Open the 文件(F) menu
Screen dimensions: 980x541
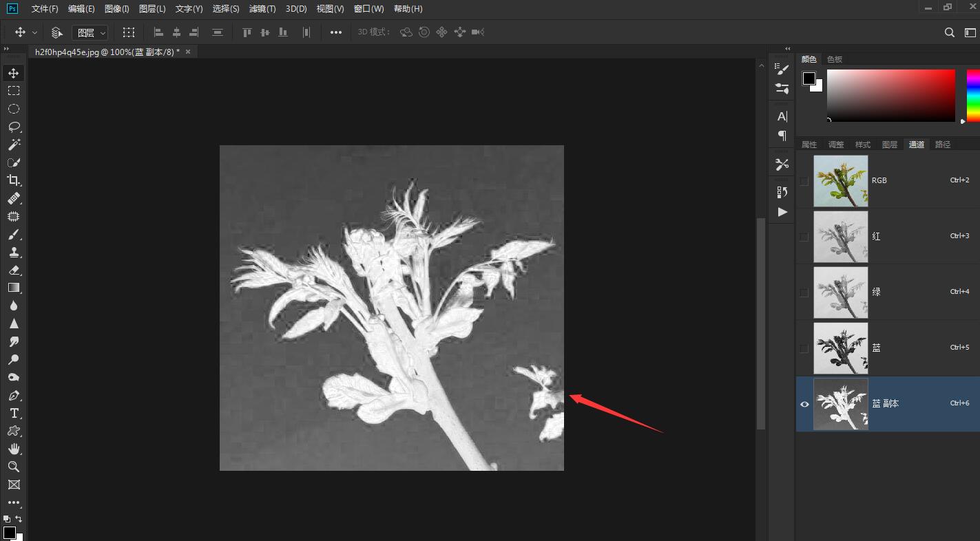[45, 9]
